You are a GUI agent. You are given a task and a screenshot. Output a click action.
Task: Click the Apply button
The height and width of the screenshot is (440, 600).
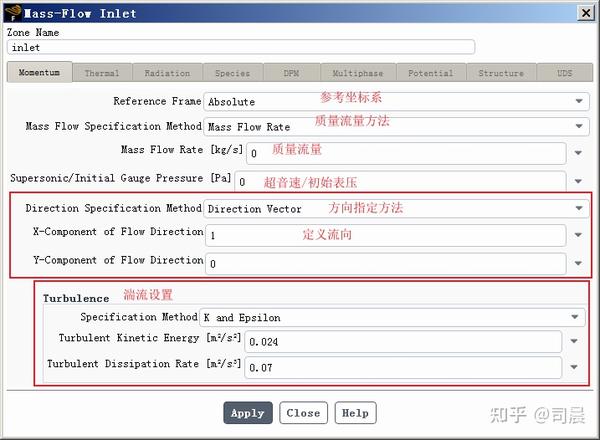click(248, 413)
